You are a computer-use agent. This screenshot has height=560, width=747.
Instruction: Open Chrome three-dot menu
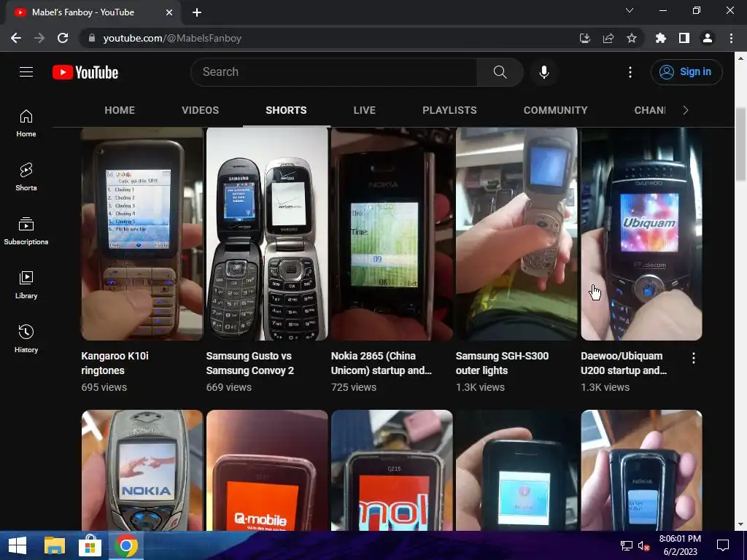[731, 38]
